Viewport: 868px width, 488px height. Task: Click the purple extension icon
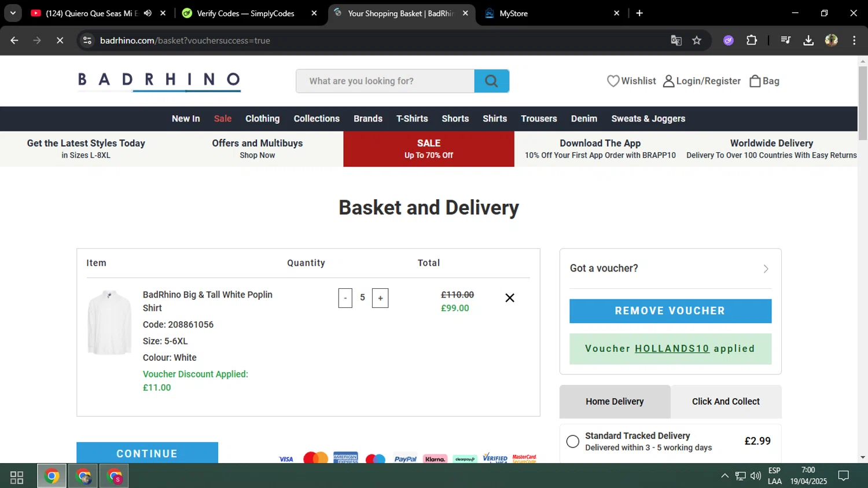coord(729,41)
